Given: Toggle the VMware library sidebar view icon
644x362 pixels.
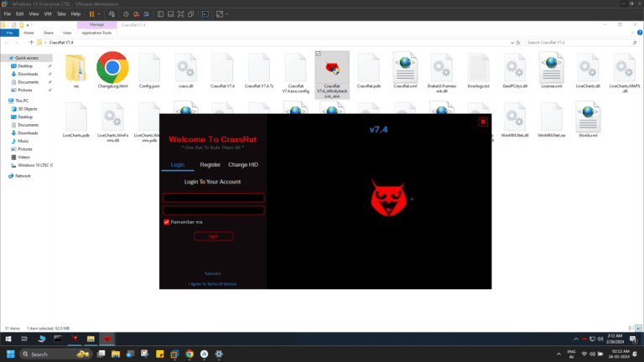Looking at the screenshot, I should click(160, 14).
